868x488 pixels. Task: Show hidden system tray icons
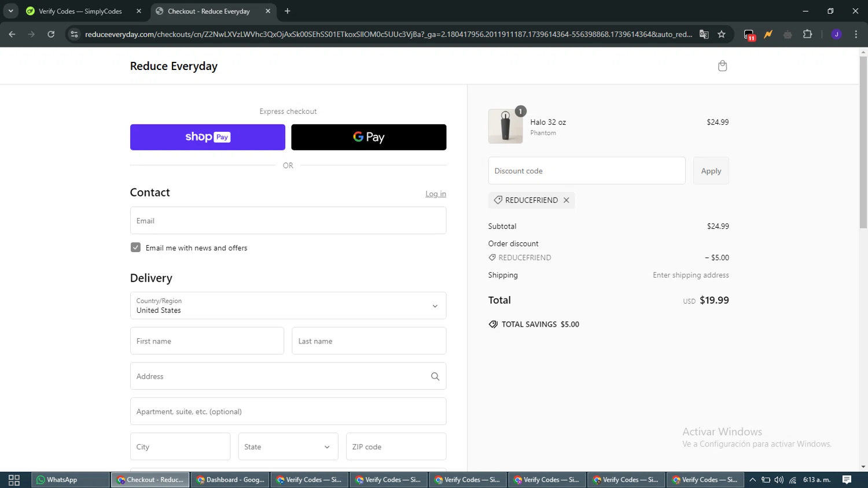(753, 480)
